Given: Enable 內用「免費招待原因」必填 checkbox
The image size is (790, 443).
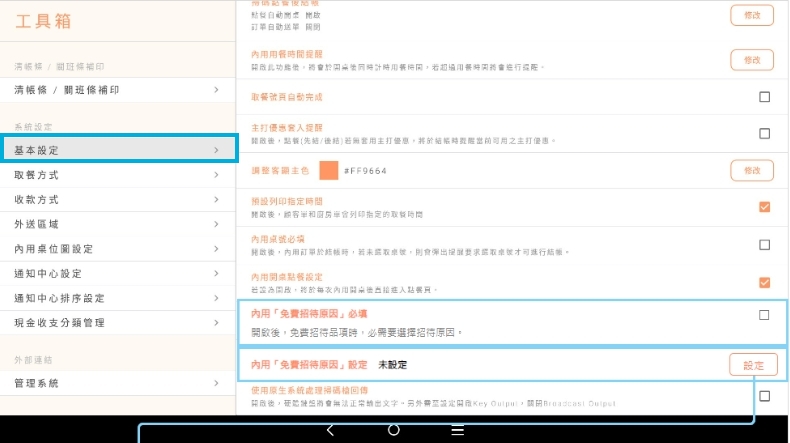Looking at the screenshot, I should tap(765, 315).
